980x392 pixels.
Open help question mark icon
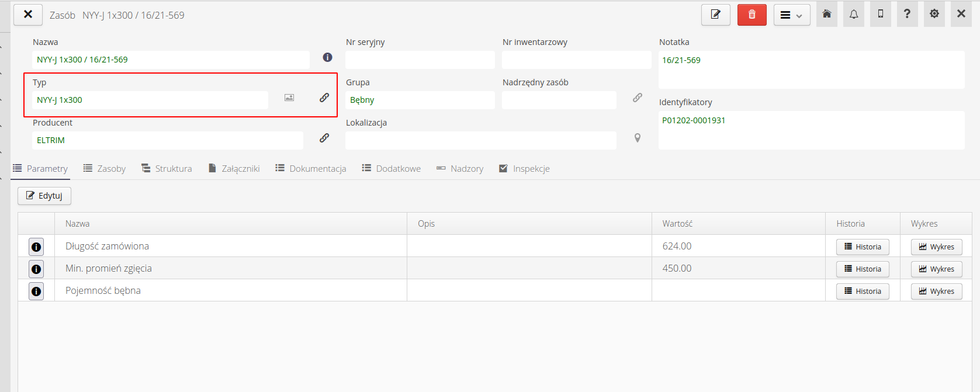[x=907, y=14]
